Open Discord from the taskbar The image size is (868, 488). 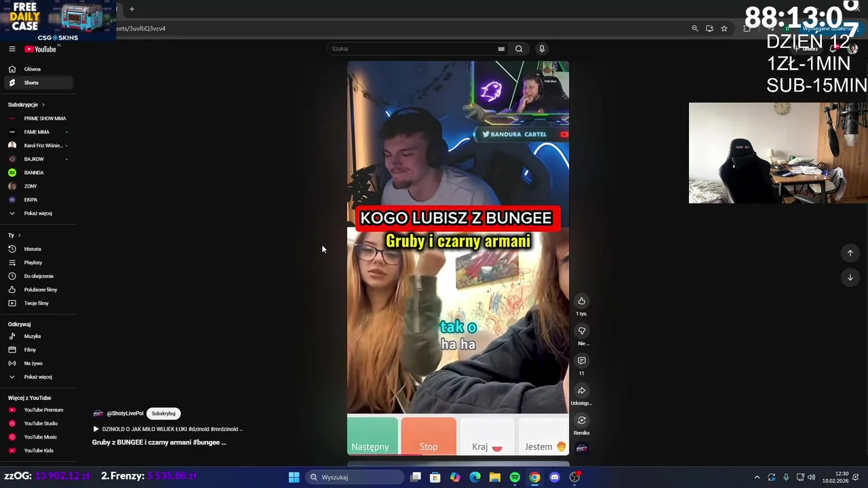pos(554,477)
